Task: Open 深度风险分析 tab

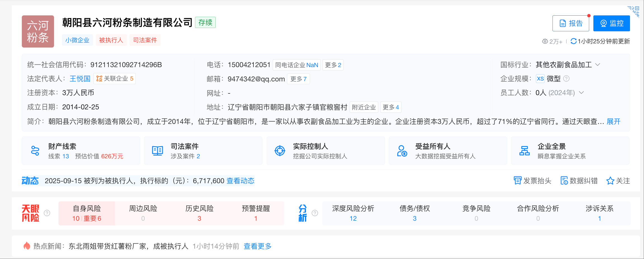Action: click(353, 213)
